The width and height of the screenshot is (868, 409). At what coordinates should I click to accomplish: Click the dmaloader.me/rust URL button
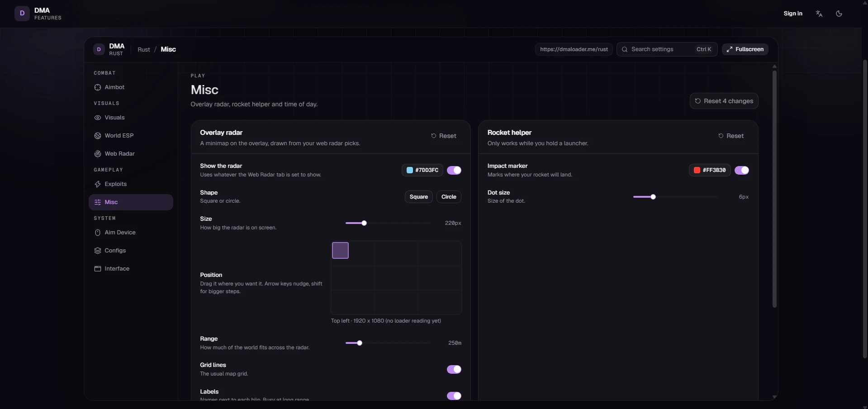pos(574,49)
